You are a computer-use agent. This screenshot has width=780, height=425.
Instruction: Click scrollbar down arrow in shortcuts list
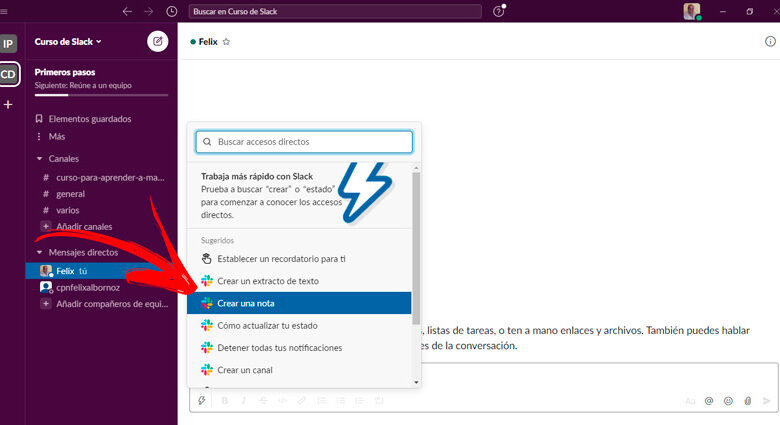416,382
